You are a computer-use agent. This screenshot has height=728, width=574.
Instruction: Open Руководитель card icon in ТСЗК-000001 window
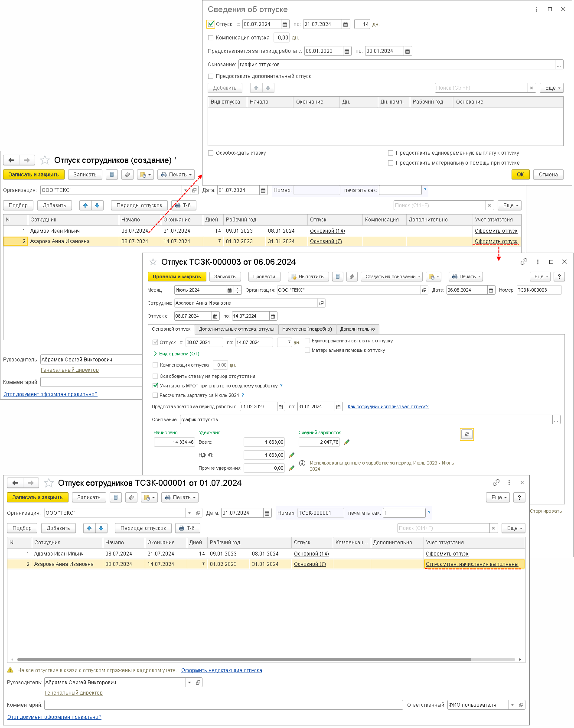[198, 682]
